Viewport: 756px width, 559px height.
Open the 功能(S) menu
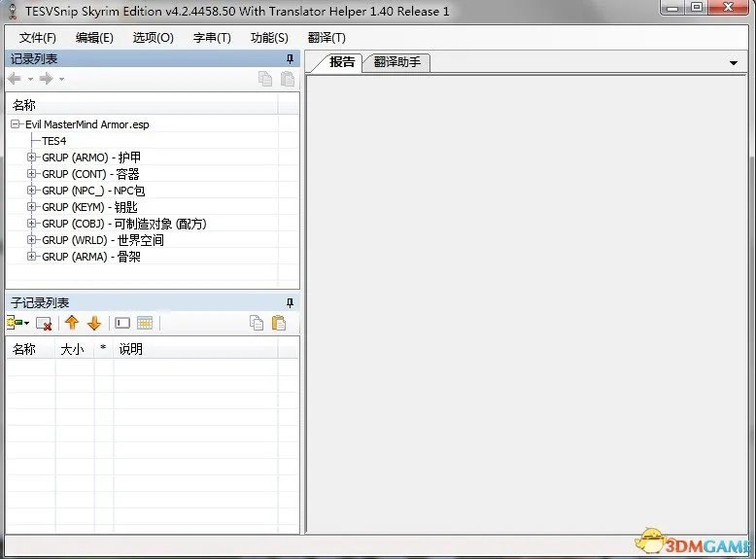(269, 38)
